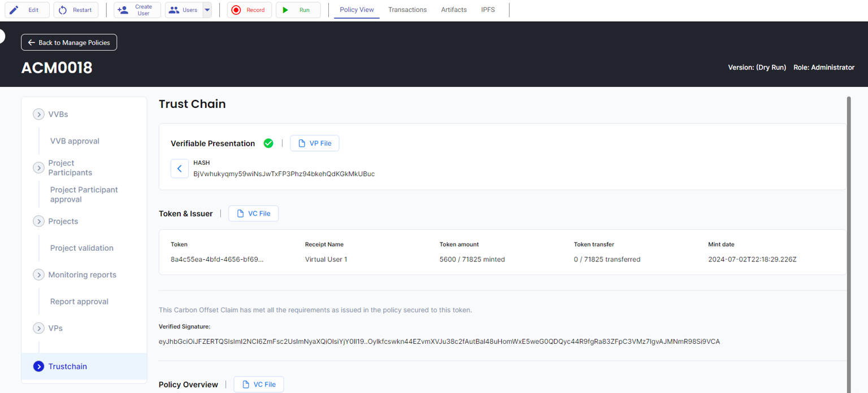Select the Trustchain step in sidebar
This screenshot has width=868, height=393.
67,366
